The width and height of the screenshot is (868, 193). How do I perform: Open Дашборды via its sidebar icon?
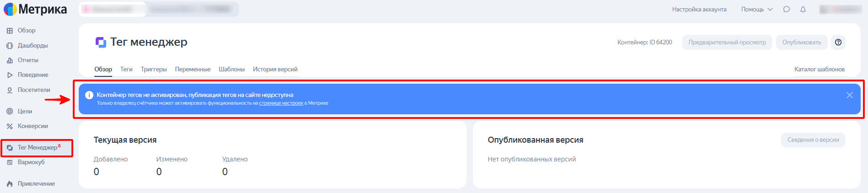coord(10,46)
